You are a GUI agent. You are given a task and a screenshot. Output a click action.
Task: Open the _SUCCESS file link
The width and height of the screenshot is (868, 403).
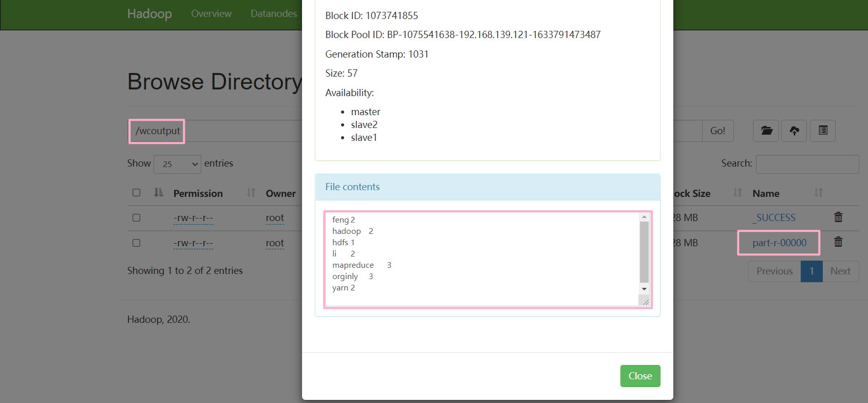774,217
